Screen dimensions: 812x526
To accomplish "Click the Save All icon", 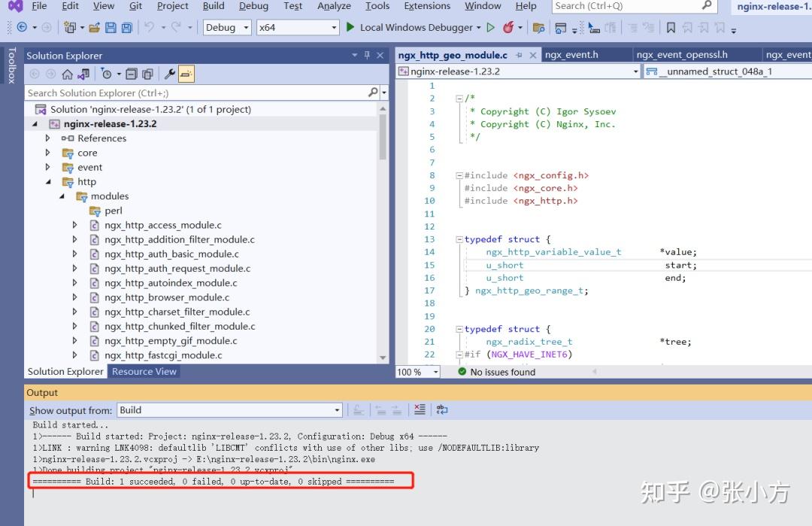I will tap(126, 27).
